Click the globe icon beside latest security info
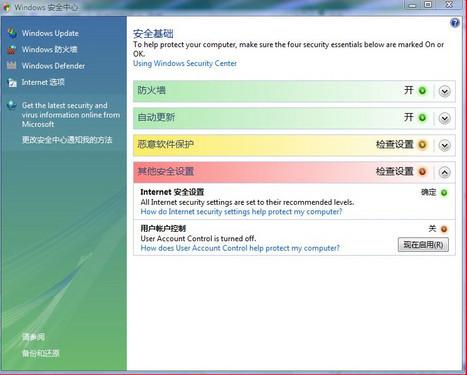The image size is (467, 375). tap(12, 105)
